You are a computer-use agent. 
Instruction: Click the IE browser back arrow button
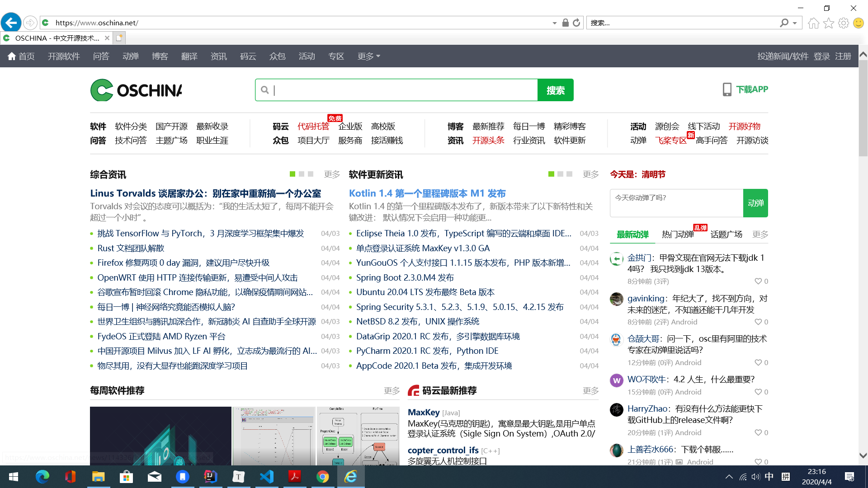tap(11, 23)
